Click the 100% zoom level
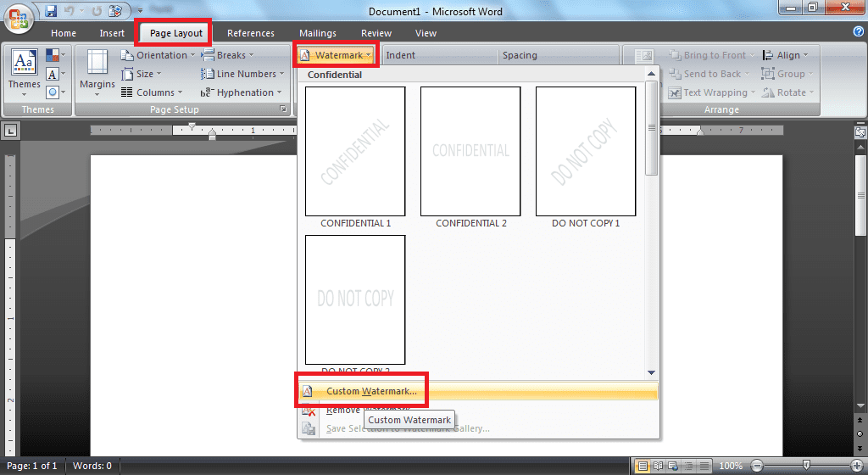Image resolution: width=868 pixels, height=475 pixels. [x=731, y=466]
